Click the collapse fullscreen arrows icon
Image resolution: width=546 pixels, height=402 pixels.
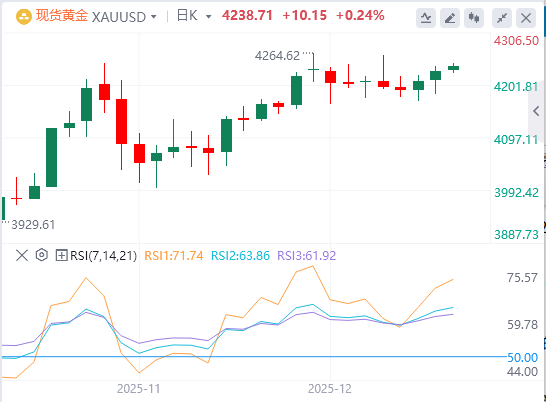click(x=502, y=17)
